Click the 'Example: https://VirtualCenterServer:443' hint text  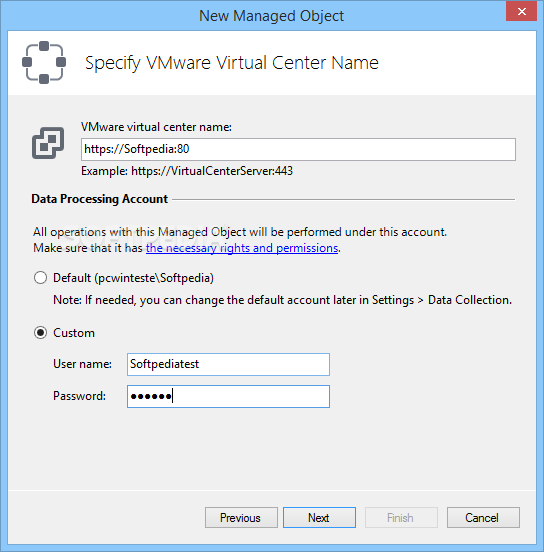click(x=187, y=171)
